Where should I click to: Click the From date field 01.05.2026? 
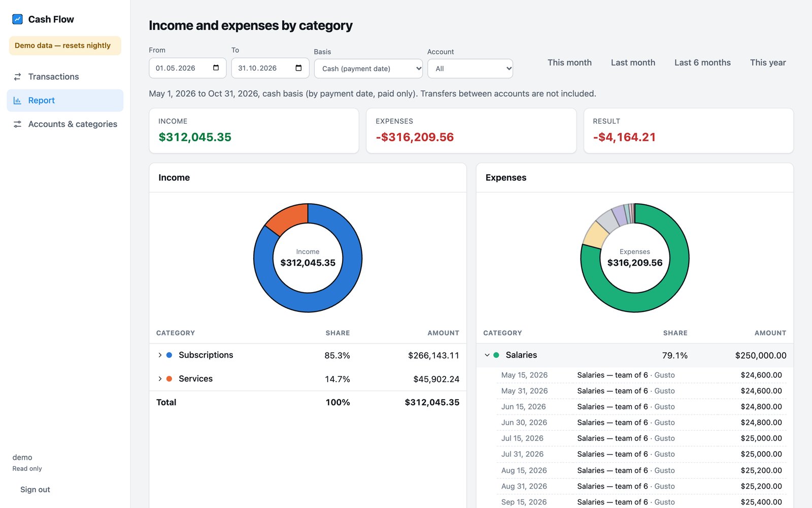pyautogui.click(x=188, y=68)
